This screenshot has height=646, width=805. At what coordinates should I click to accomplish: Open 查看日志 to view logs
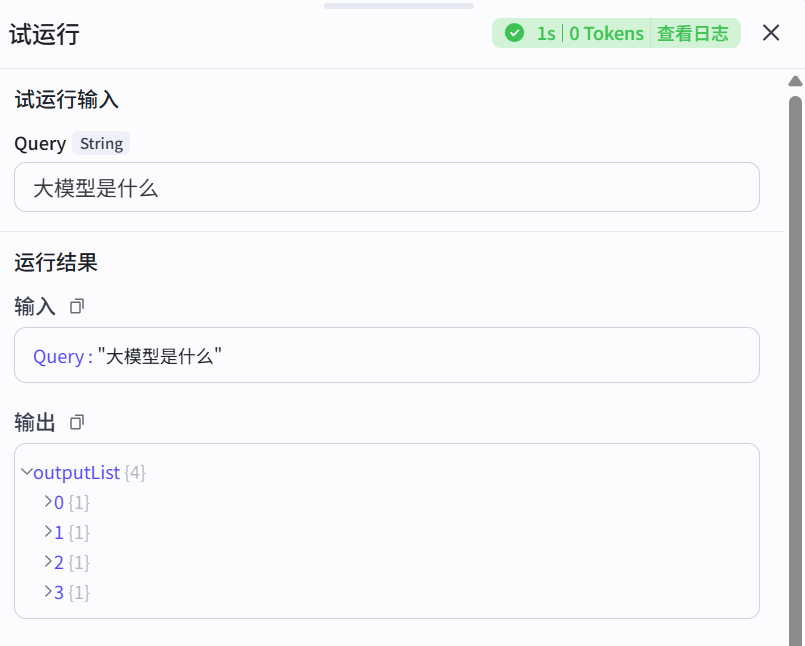pyautogui.click(x=693, y=34)
